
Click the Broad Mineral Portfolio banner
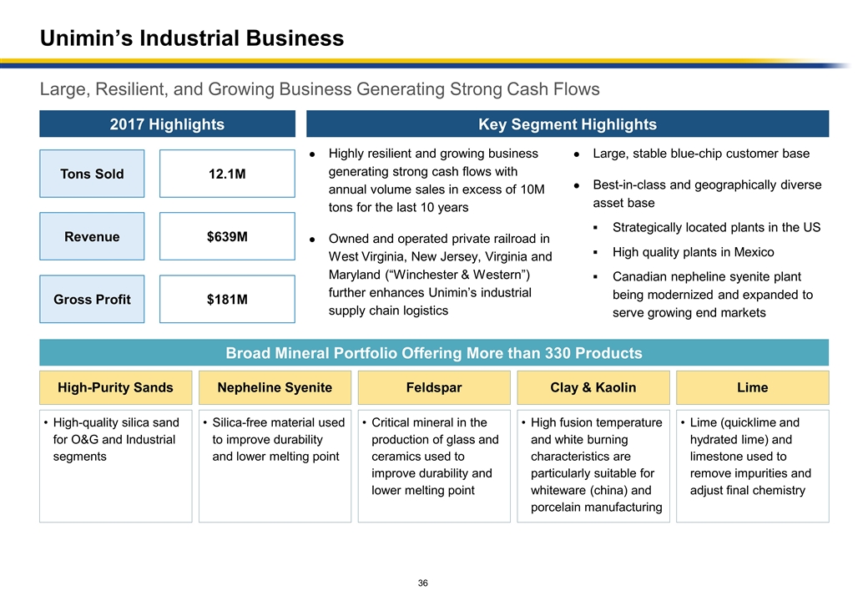434,353
